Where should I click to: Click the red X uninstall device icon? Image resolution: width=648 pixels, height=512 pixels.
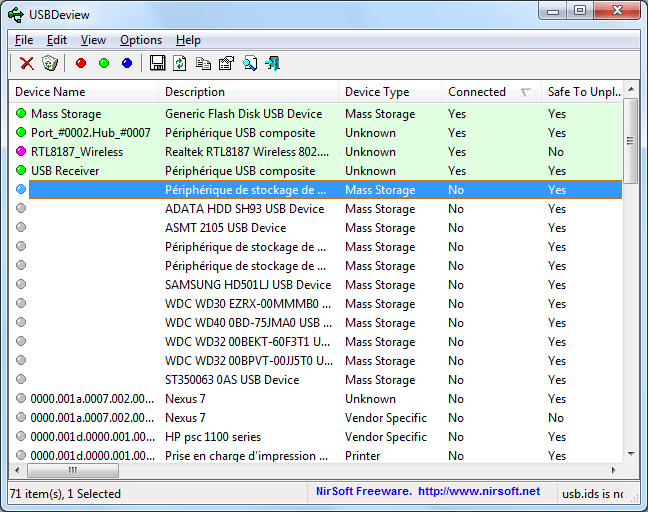pos(27,63)
